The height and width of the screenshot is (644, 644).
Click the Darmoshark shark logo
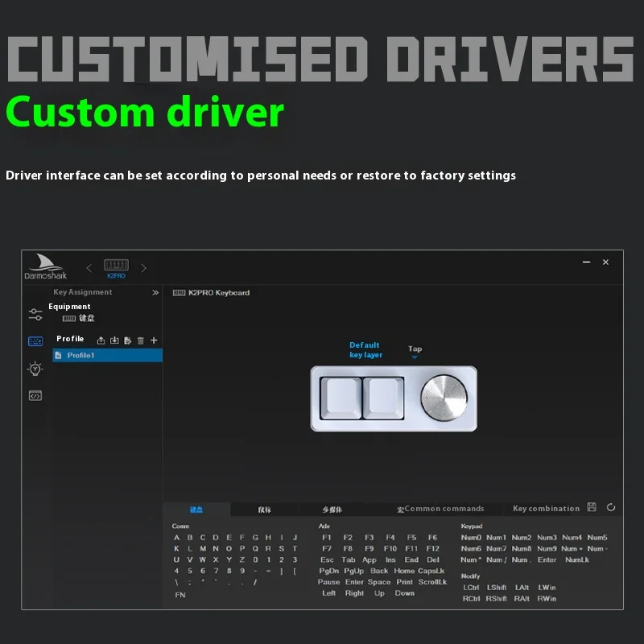point(45,266)
